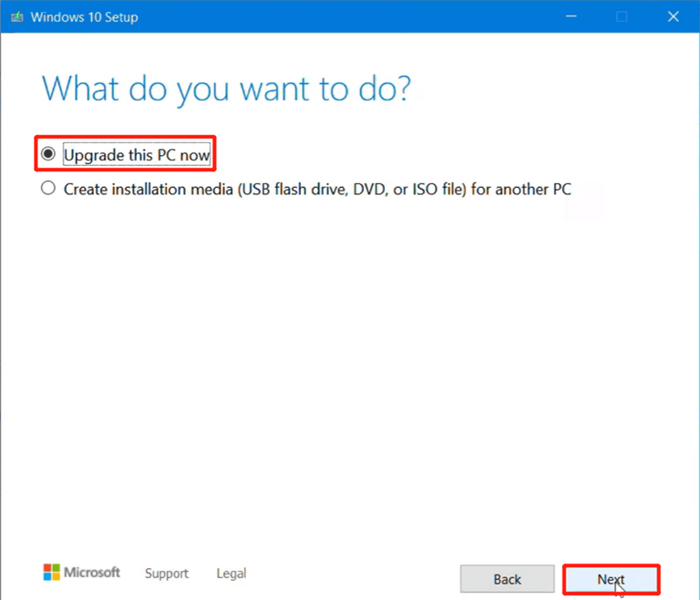Go Back to the previous setup page
This screenshot has height=600, width=700.
coord(507,579)
